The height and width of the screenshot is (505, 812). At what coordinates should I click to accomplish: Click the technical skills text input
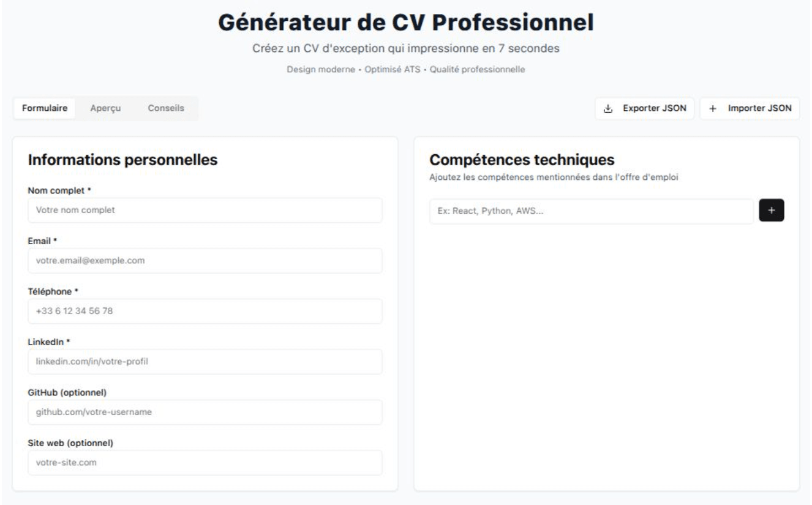[591, 211]
